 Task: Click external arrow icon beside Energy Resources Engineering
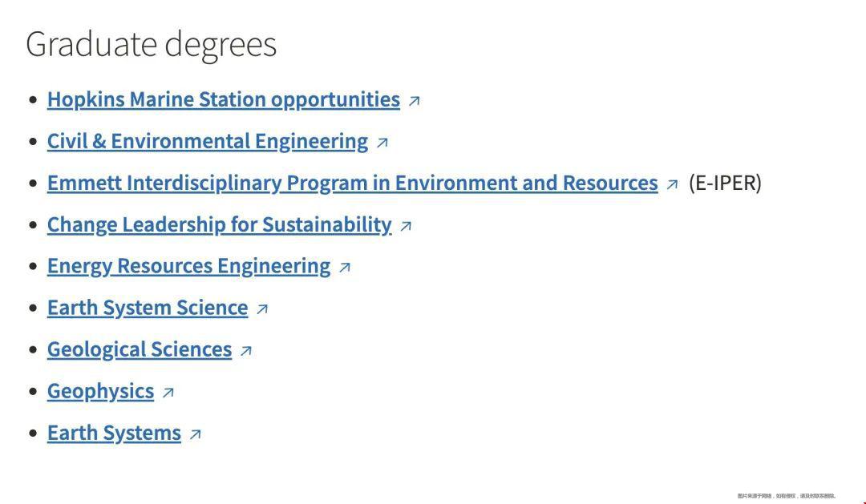coord(345,268)
